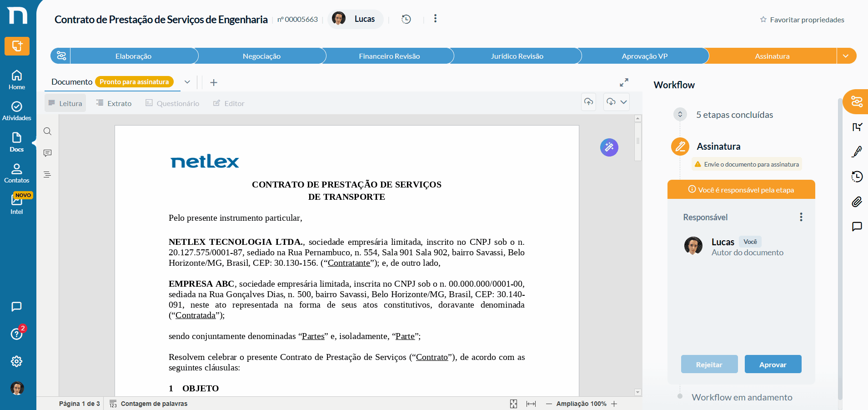
Task: Click the fit width icon in status bar
Action: tap(531, 404)
